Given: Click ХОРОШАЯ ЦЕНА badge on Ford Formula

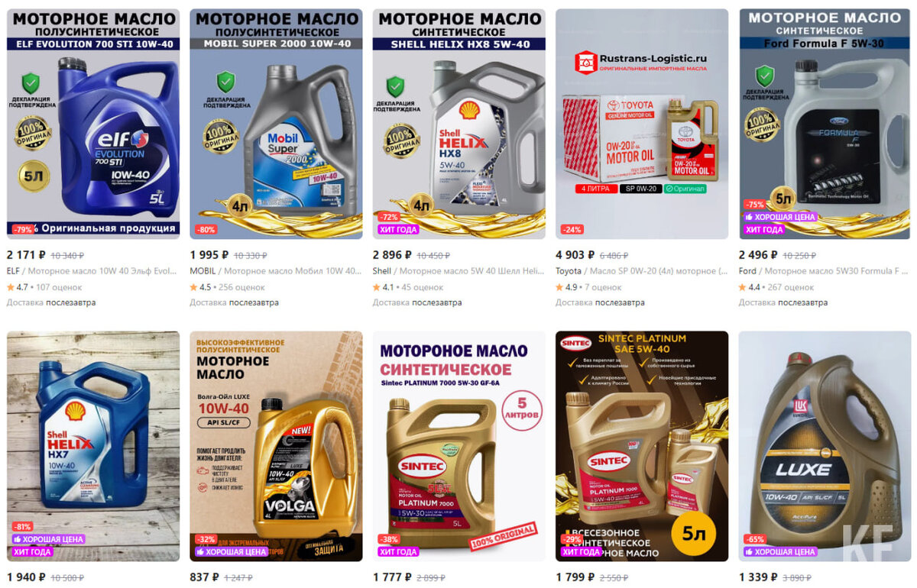Looking at the screenshot, I should point(780,217).
